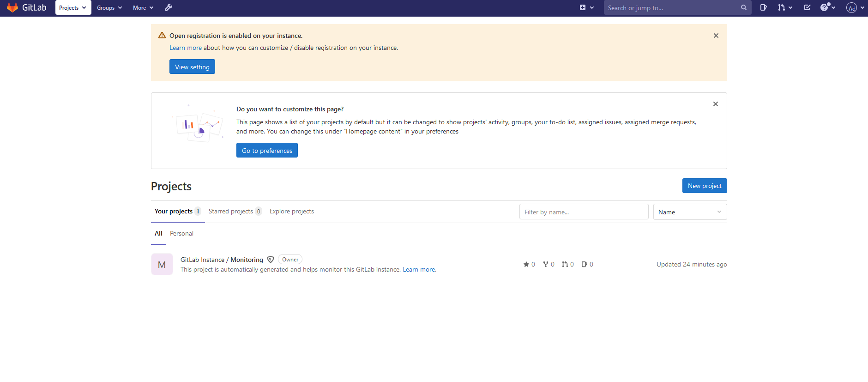Click the warning triangle icon in banner
Image resolution: width=868 pixels, height=382 pixels.
[162, 35]
